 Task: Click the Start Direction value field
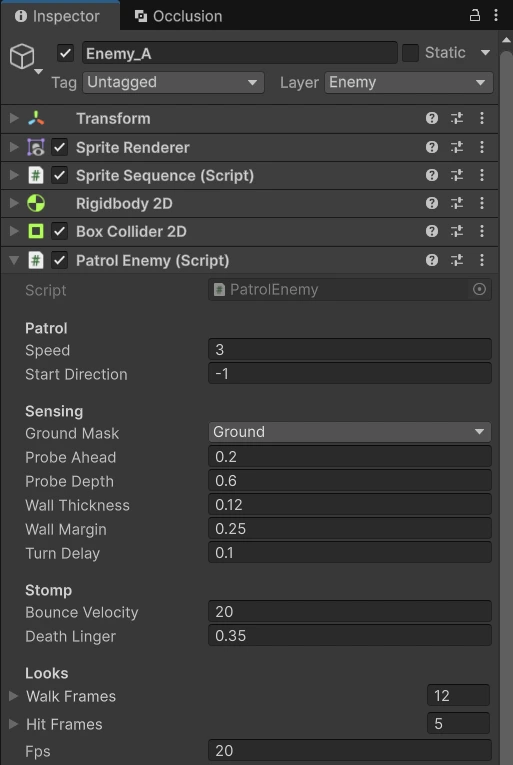(x=349, y=373)
